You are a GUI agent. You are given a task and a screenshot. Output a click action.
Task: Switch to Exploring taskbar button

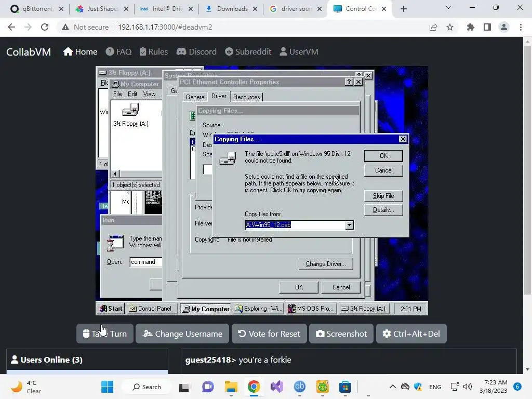pos(259,309)
